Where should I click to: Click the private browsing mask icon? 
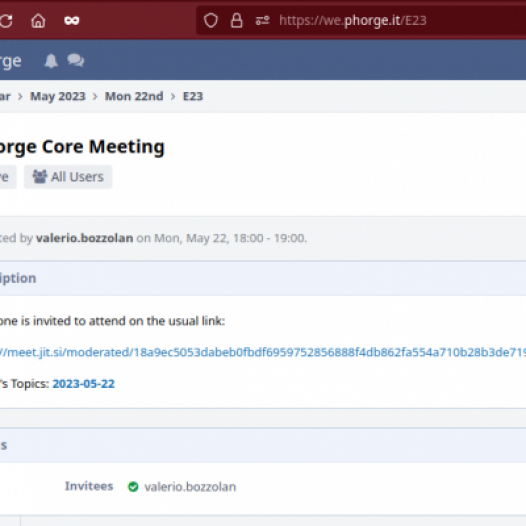click(x=71, y=21)
